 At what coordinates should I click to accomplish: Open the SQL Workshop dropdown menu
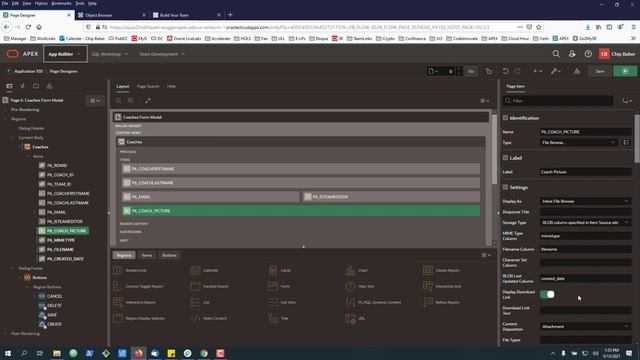(109, 54)
